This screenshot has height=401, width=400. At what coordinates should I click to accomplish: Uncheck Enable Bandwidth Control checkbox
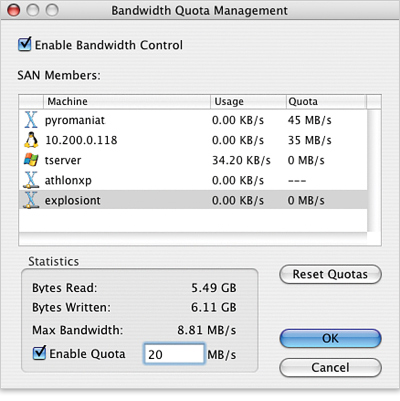tap(25, 44)
